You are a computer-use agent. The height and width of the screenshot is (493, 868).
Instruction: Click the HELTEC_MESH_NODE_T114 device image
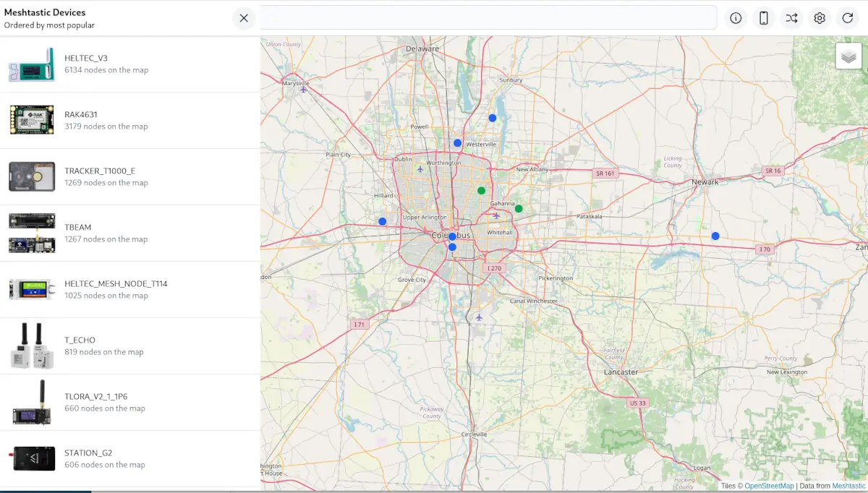click(x=32, y=289)
